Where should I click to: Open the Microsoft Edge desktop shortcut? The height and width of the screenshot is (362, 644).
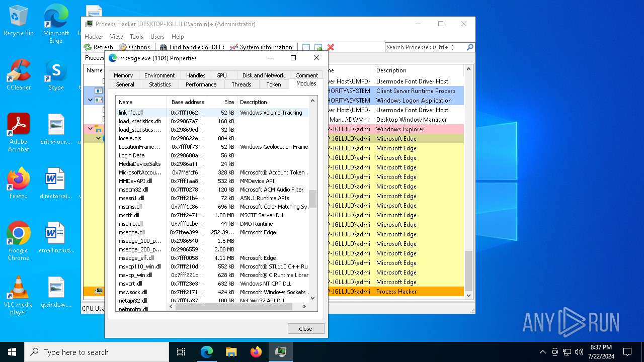tap(56, 24)
